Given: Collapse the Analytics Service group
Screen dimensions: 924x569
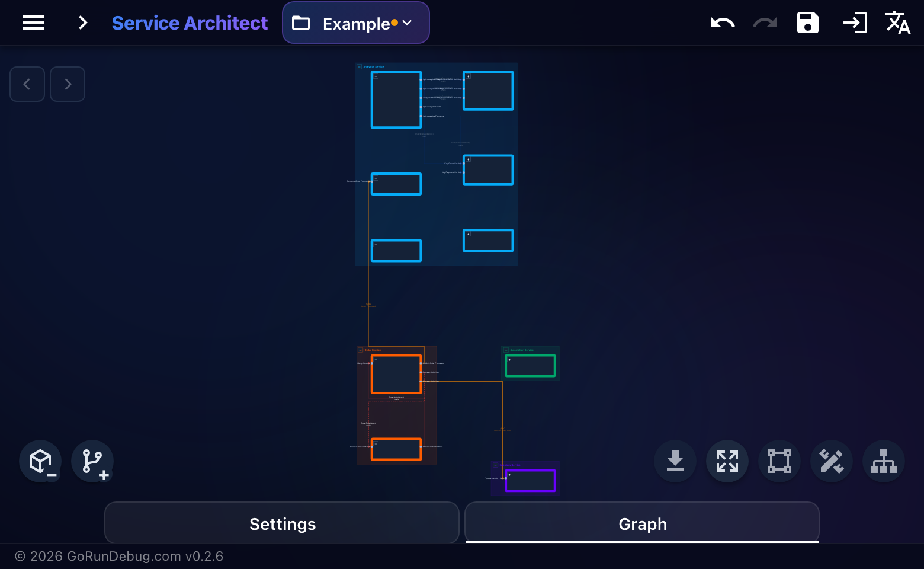Looking at the screenshot, I should (359, 67).
